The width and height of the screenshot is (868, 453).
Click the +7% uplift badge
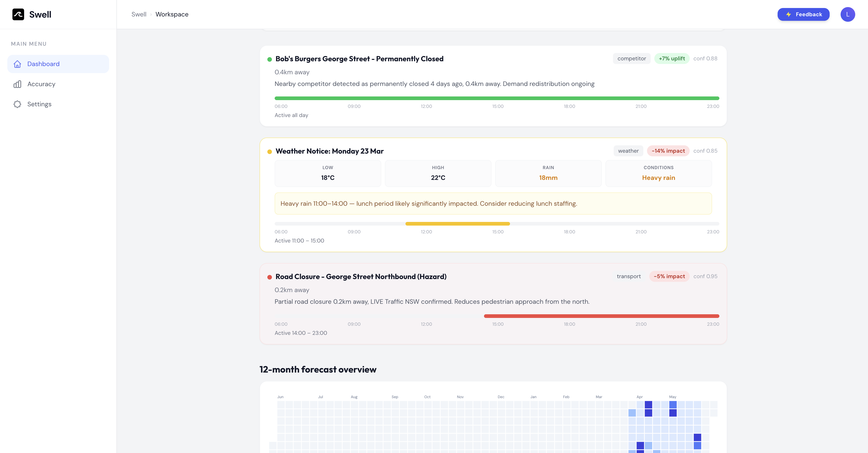672,59
